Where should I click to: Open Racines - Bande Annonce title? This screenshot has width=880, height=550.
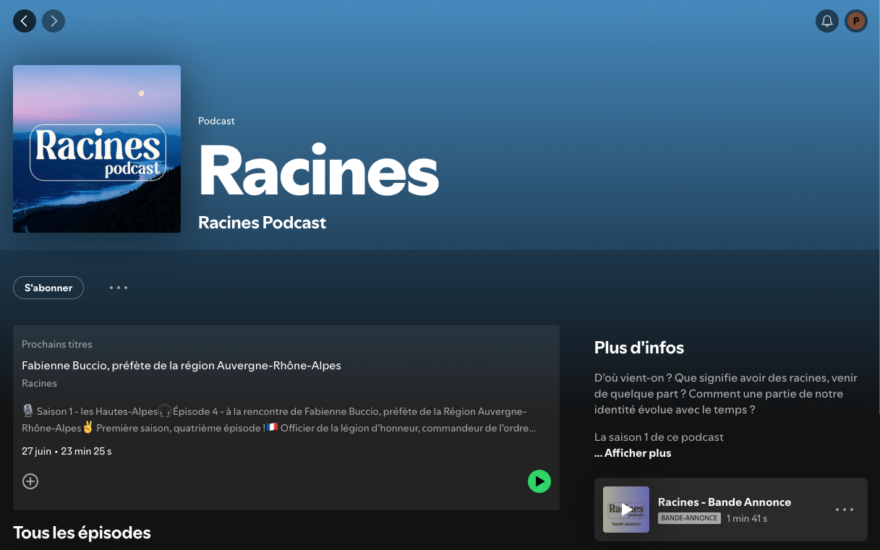[725, 502]
